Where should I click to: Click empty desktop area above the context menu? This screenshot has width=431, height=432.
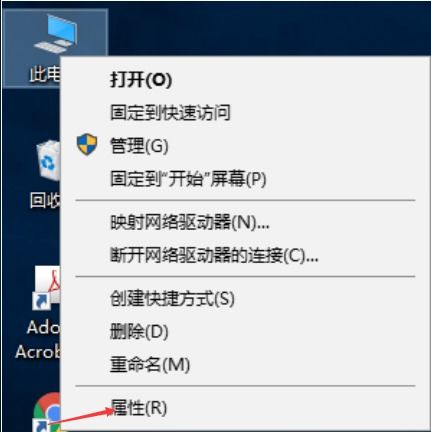coord(267,27)
